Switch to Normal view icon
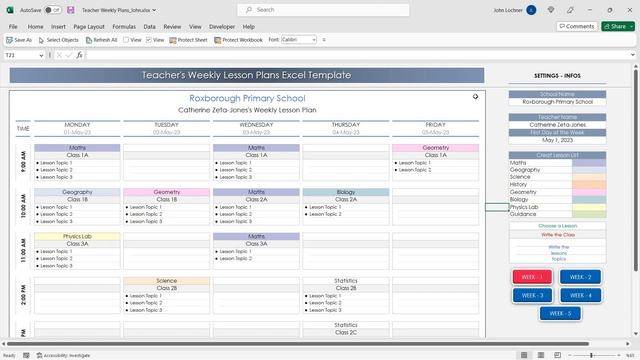The width and height of the screenshot is (640, 360). pyautogui.click(x=524, y=355)
